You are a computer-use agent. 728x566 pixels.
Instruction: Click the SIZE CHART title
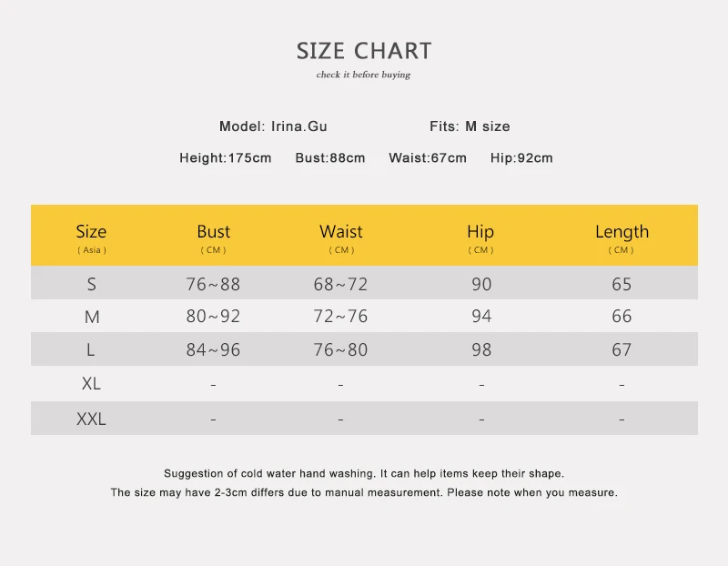click(x=364, y=51)
